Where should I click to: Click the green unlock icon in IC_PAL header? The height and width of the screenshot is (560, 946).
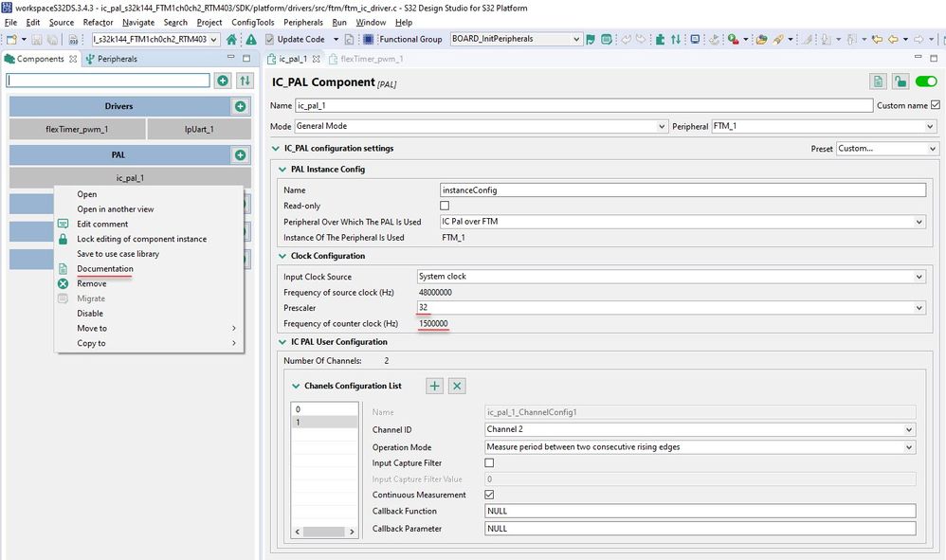point(901,81)
